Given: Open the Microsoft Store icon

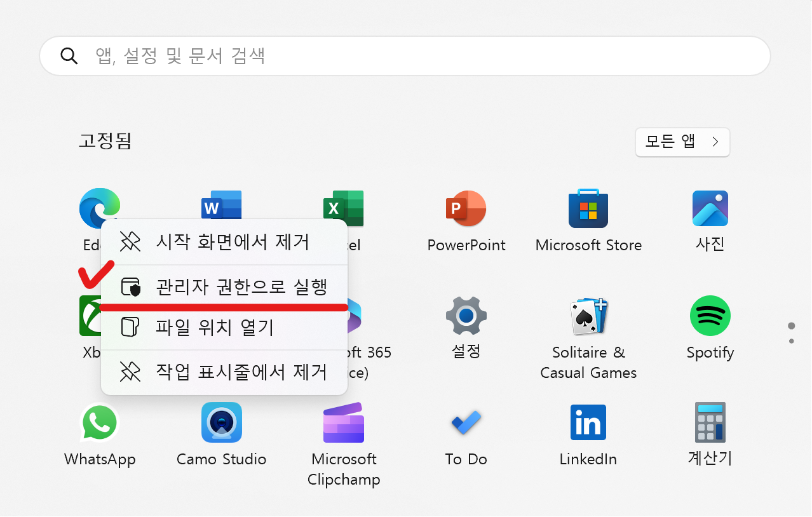Looking at the screenshot, I should click(x=588, y=208).
